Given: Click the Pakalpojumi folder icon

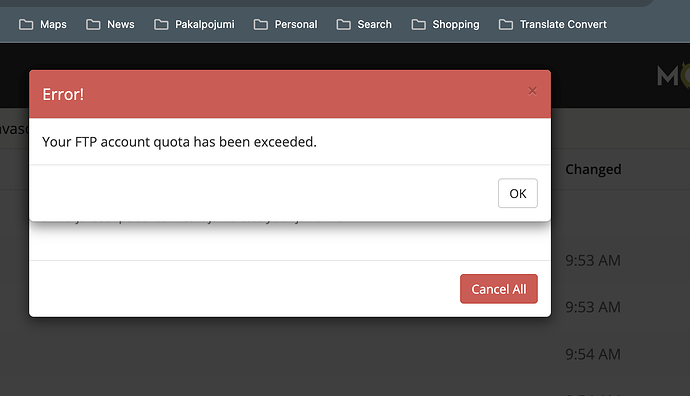Looking at the screenshot, I should click(161, 25).
